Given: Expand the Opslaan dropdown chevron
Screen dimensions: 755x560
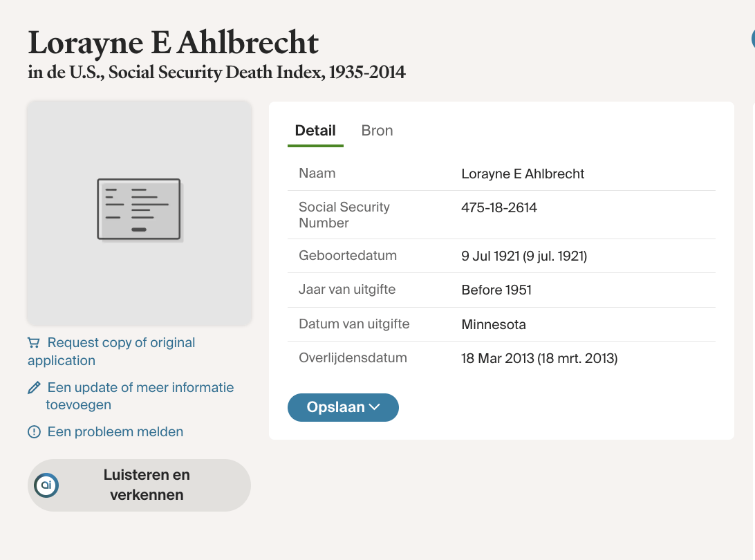Looking at the screenshot, I should pyautogui.click(x=375, y=407).
